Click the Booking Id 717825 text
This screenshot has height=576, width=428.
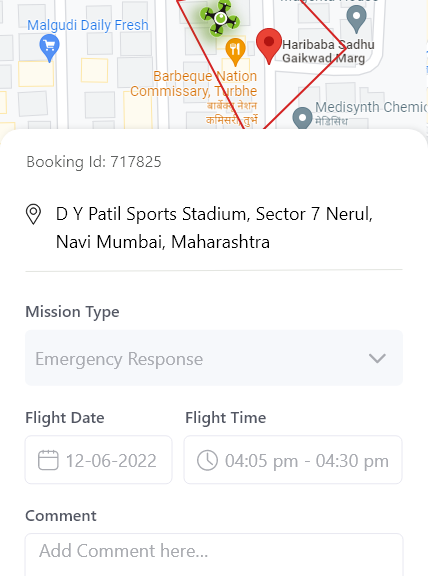[x=94, y=162]
